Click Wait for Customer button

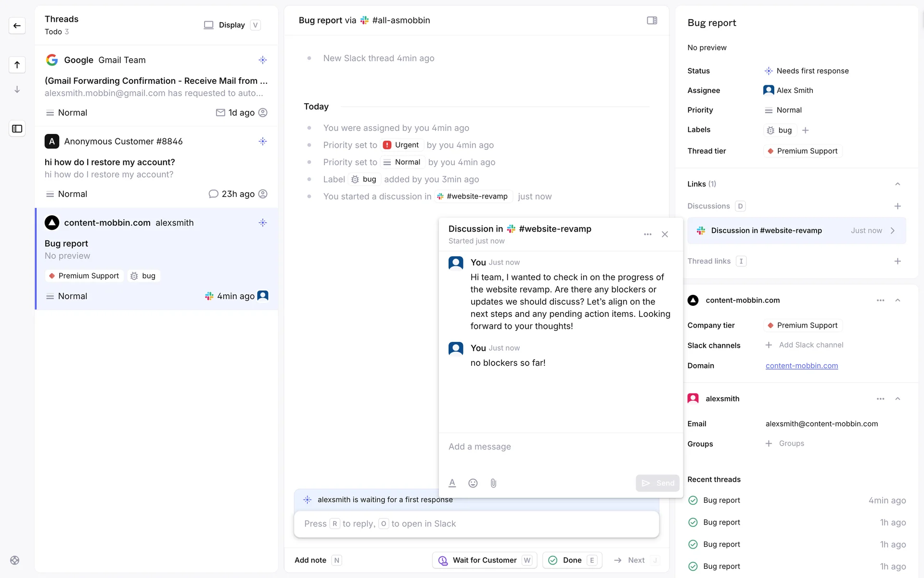[x=484, y=560]
